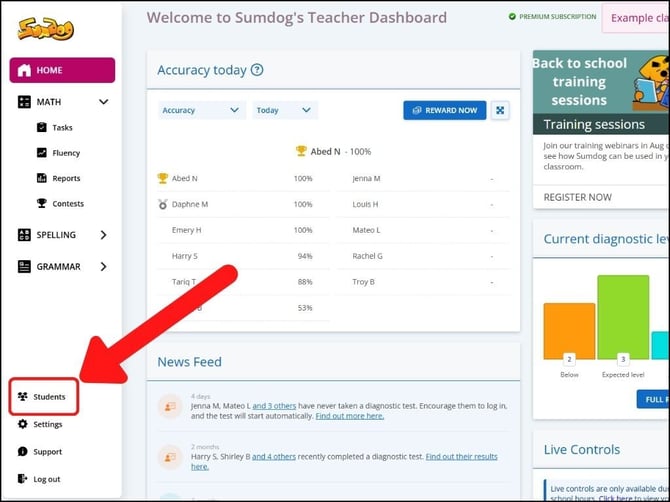Expand the accuracy panel to fullscreen
This screenshot has width=670, height=502.
500,111
